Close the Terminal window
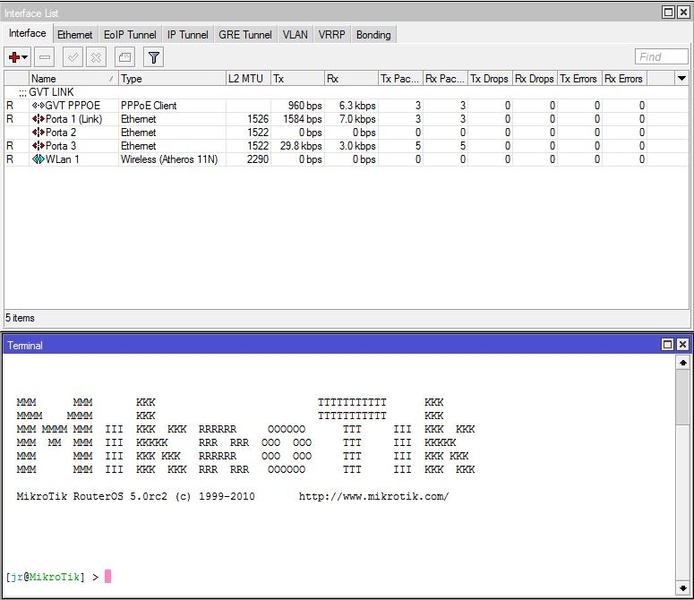The height and width of the screenshot is (600, 694). coord(683,344)
